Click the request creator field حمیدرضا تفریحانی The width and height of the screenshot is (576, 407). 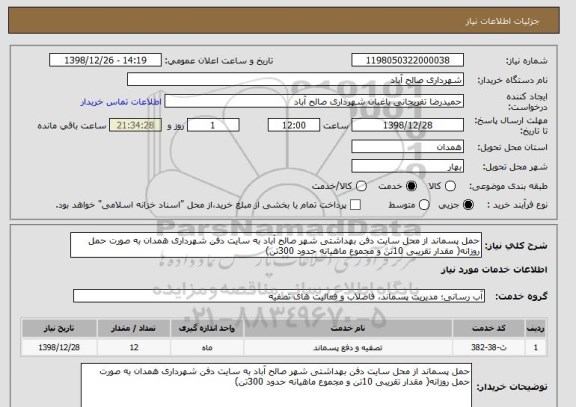314,101
